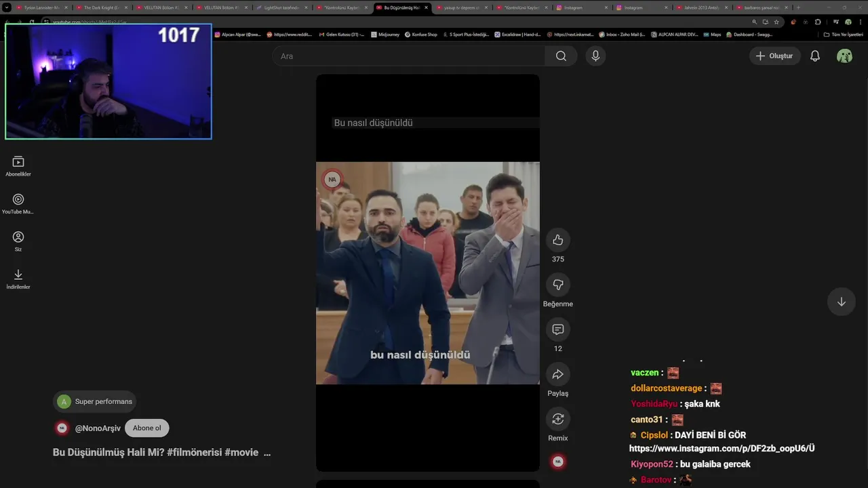
Task: Open S Sport Plus bookmark
Action: (x=465, y=35)
